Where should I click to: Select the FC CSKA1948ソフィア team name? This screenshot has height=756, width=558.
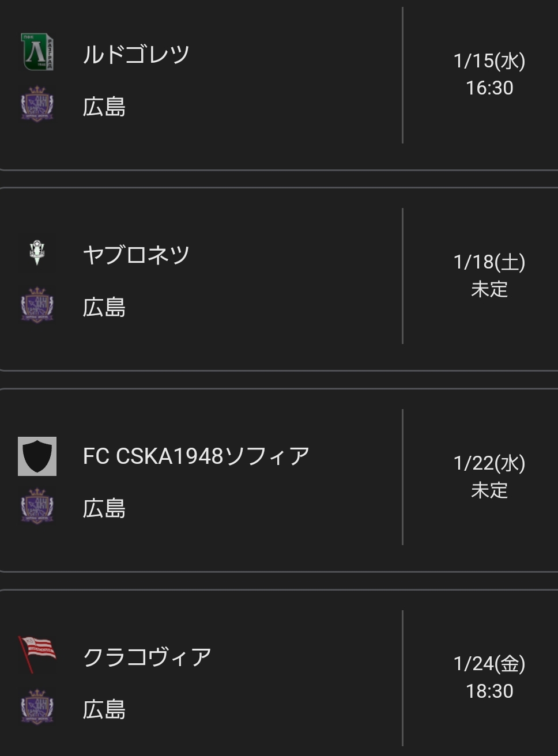[x=196, y=456]
